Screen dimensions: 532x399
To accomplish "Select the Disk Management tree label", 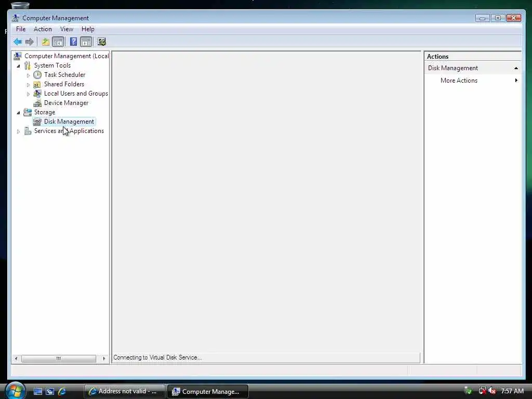I will (69, 122).
